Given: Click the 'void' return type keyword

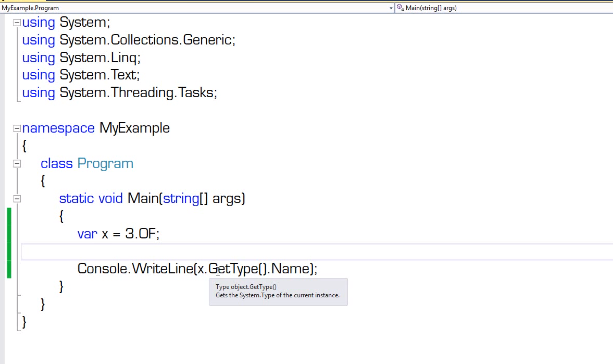Looking at the screenshot, I should tap(111, 199).
